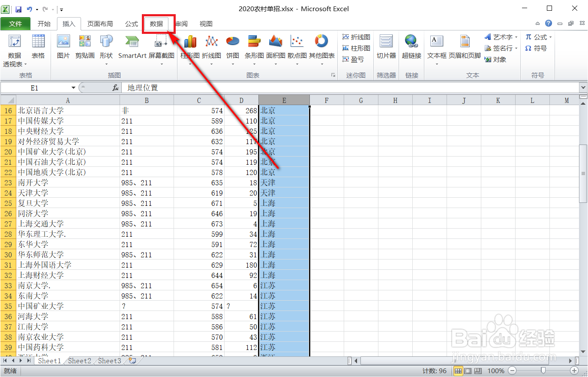Insert scatter chart (散点图)
This screenshot has height=377, width=588.
pyautogui.click(x=297, y=50)
